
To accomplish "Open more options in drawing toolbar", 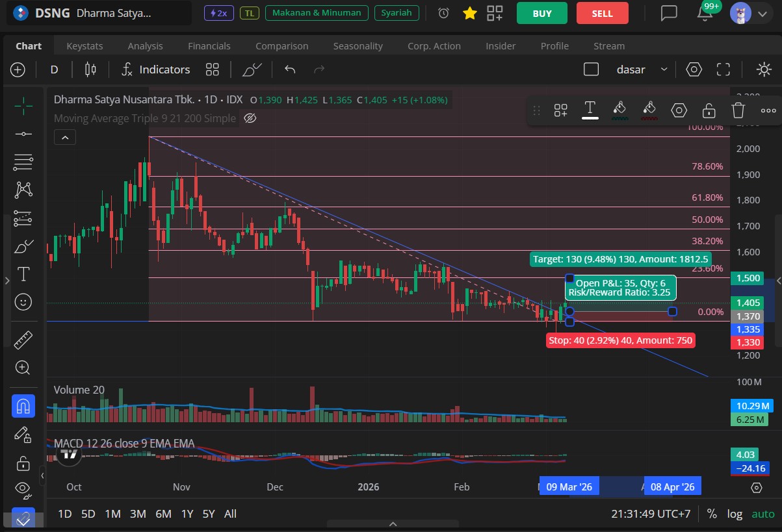I will point(768,110).
